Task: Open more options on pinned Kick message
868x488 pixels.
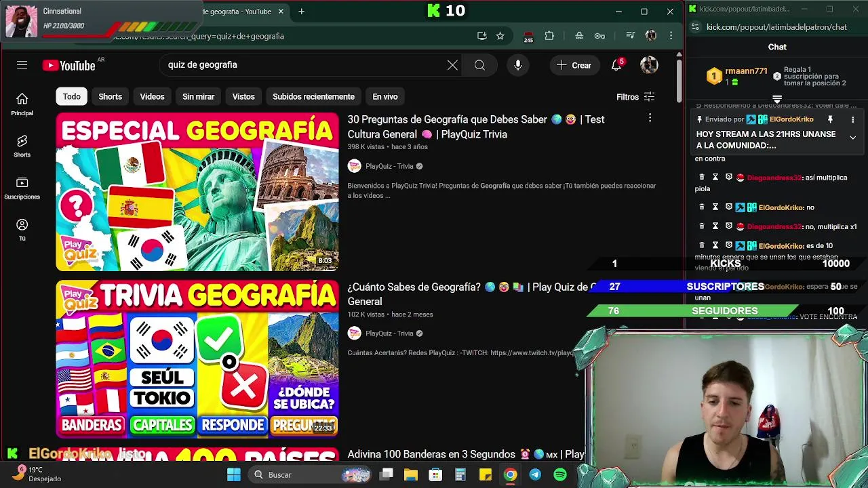Action: click(852, 119)
